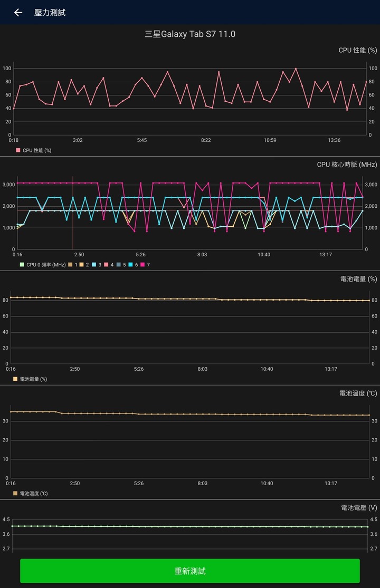Toggle core 5 legend swatch

pos(119,264)
